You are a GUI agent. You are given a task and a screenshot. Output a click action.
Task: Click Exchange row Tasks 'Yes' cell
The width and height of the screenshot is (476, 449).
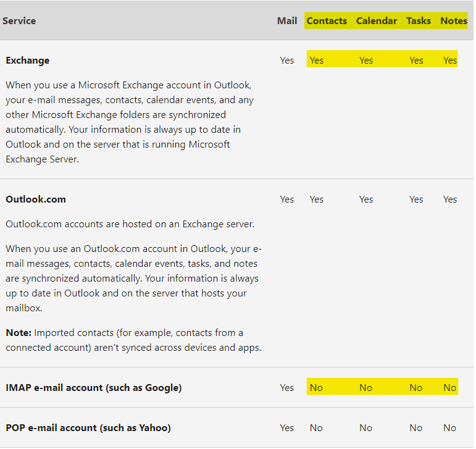[416, 60]
